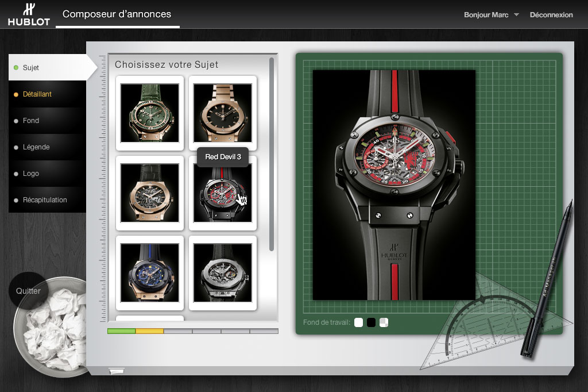The width and height of the screenshot is (588, 392).
Task: Open the Bonjour Marc dropdown arrow
Action: [516, 15]
